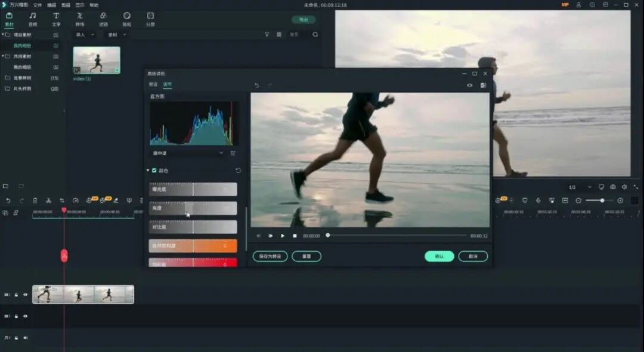Click the dialog preview seek bar handle
This screenshot has height=352, width=644.
click(x=328, y=235)
